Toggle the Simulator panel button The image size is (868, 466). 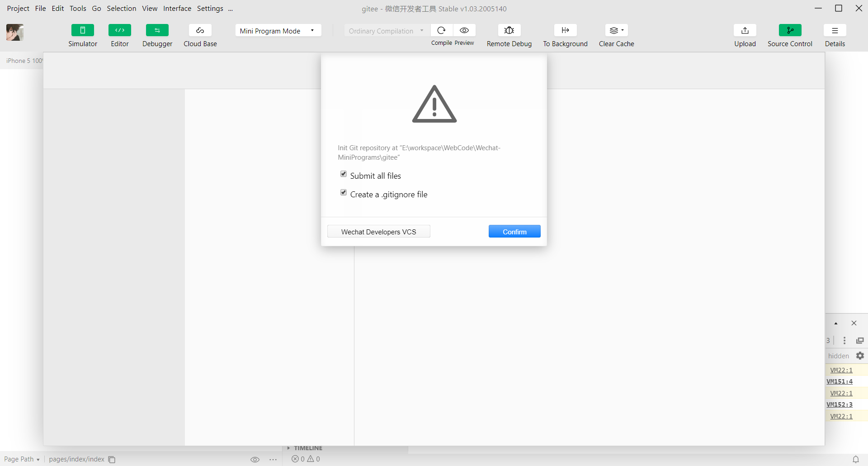click(x=83, y=30)
